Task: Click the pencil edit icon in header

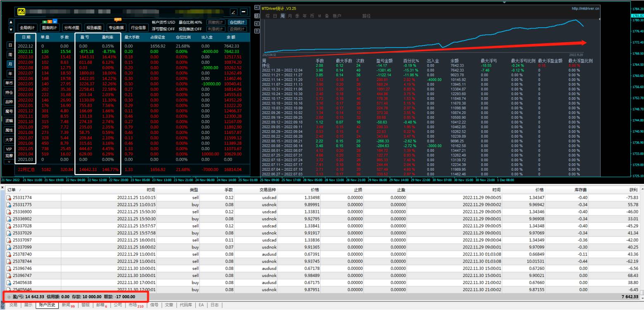Action: [x=234, y=12]
